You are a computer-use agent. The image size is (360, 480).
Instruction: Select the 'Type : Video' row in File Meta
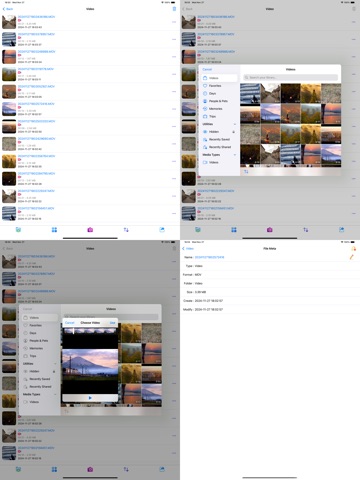pyautogui.click(x=270, y=266)
